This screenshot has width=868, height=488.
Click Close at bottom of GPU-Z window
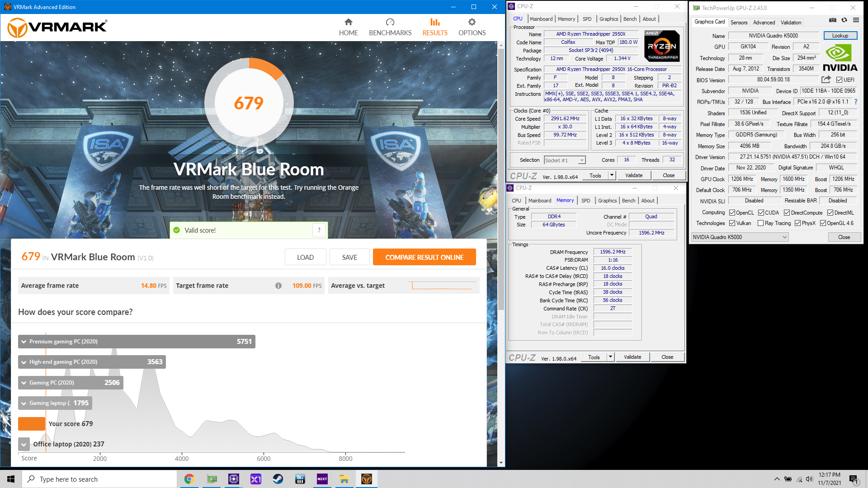[x=844, y=237]
